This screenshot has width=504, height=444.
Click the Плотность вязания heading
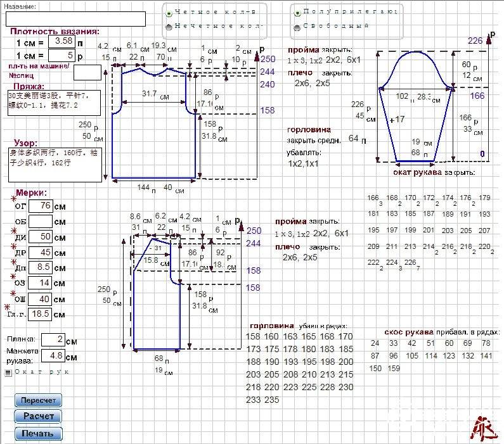55,31
